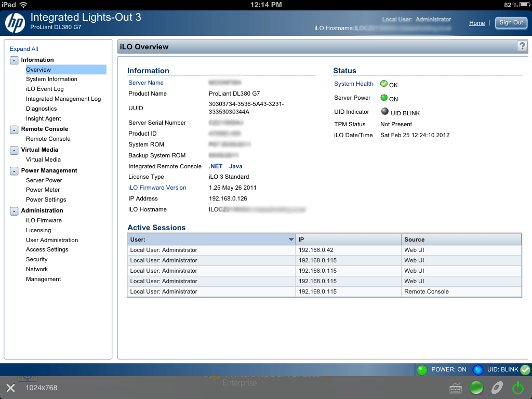Open the Licensing page

38,230
